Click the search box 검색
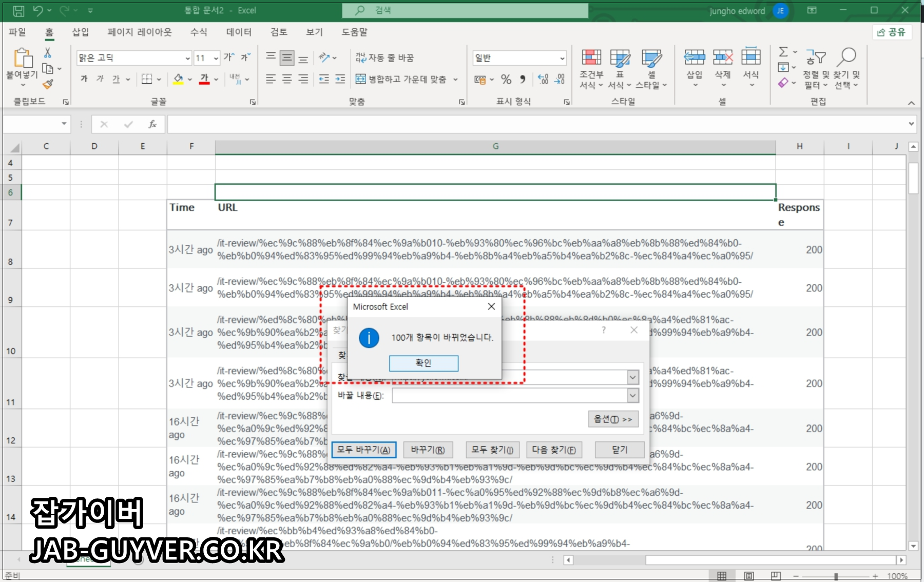The height and width of the screenshot is (582, 924). pyautogui.click(x=465, y=10)
